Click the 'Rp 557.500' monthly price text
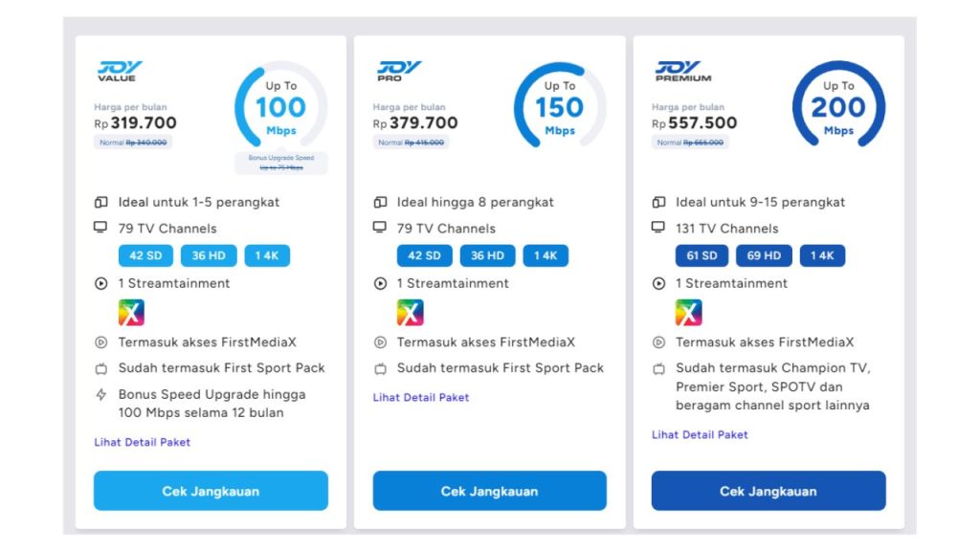The height and width of the screenshot is (551, 980). pyautogui.click(x=693, y=123)
